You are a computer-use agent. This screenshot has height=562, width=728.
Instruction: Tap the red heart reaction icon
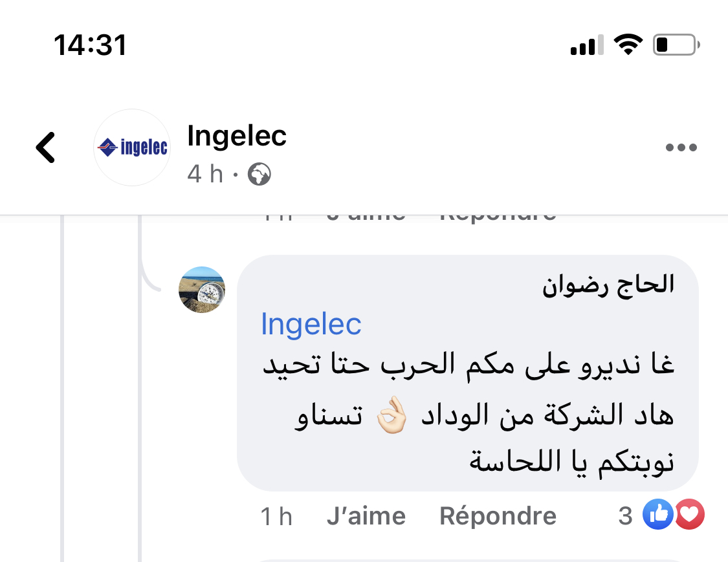tap(690, 515)
